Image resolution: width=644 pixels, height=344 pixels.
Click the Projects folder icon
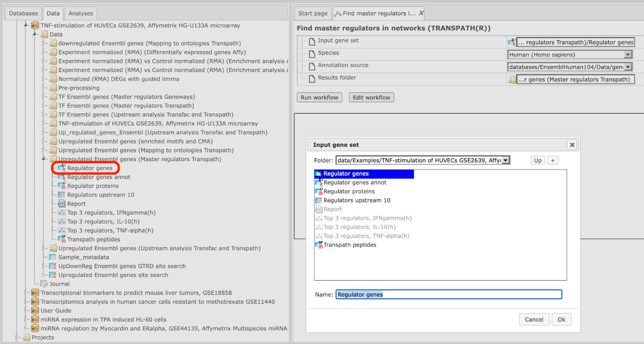[27, 337]
